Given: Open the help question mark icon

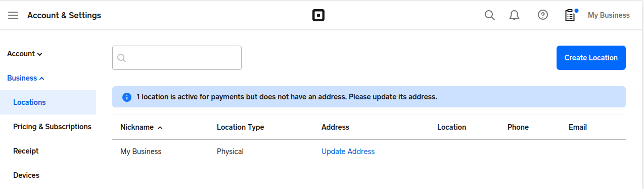Looking at the screenshot, I should [x=543, y=15].
